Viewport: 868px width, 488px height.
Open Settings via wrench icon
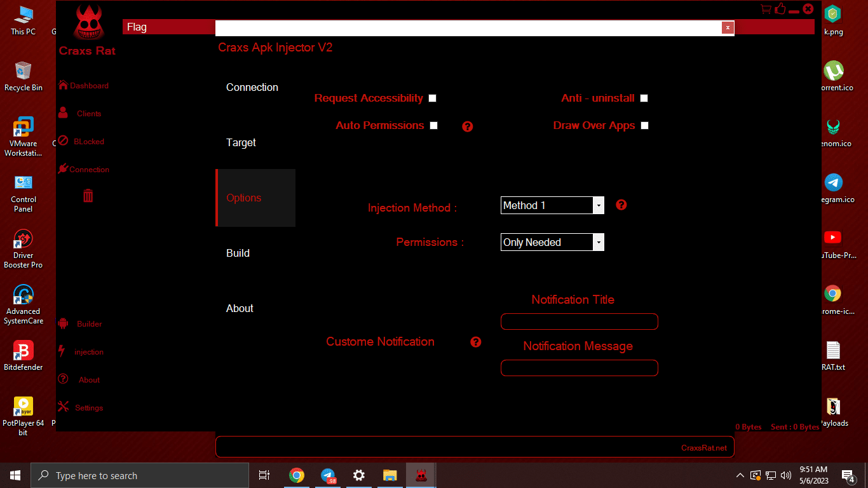click(62, 407)
